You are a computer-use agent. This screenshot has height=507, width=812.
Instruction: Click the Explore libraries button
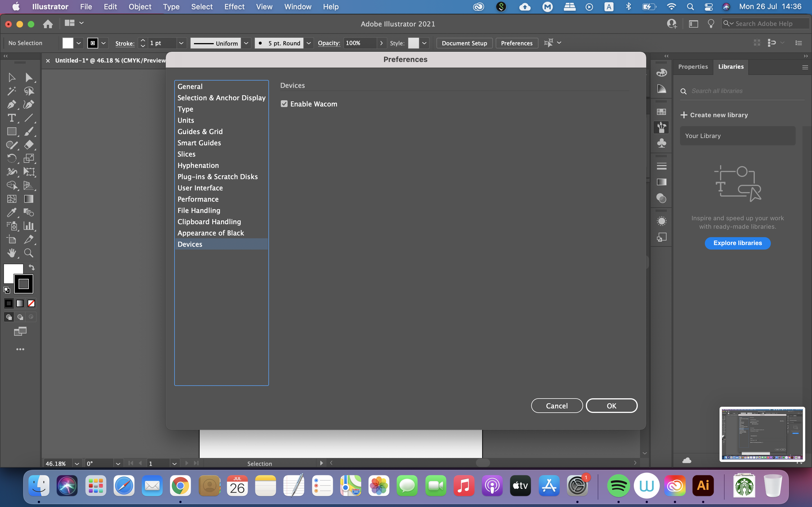click(738, 243)
